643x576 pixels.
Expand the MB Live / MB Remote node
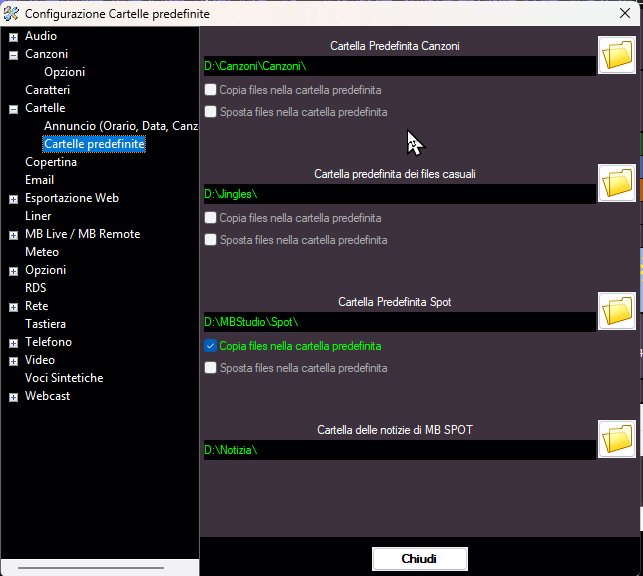(13, 235)
